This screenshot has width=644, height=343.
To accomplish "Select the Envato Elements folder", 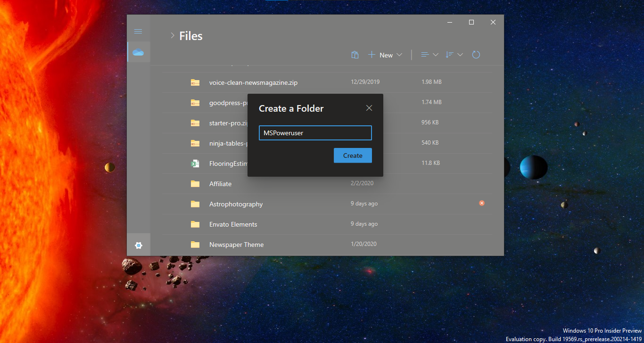I will [x=233, y=224].
